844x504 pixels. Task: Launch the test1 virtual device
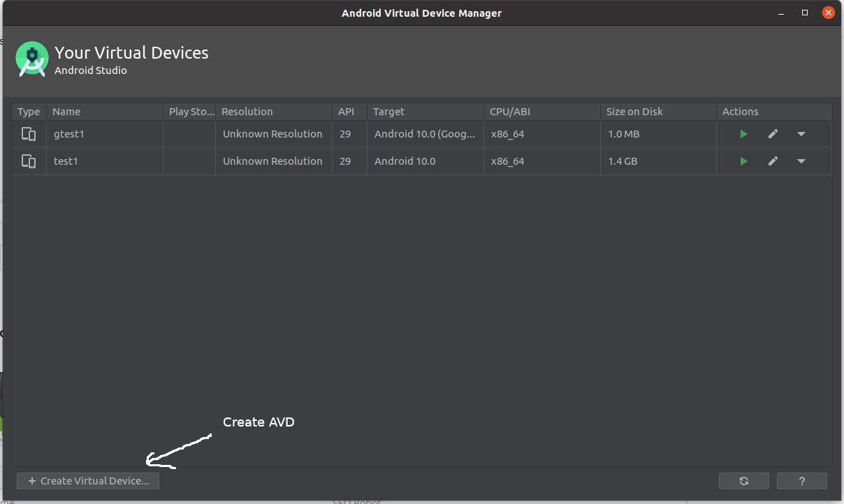tap(743, 161)
